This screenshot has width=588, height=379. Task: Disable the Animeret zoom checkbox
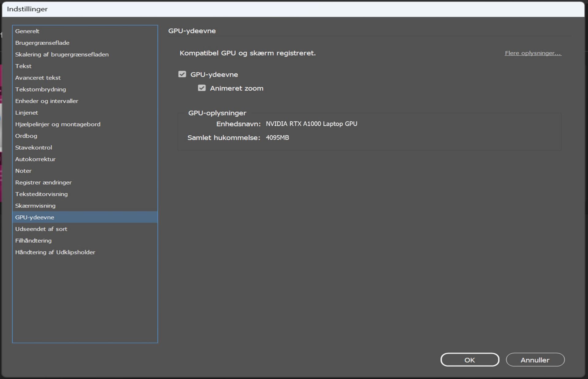pos(202,88)
